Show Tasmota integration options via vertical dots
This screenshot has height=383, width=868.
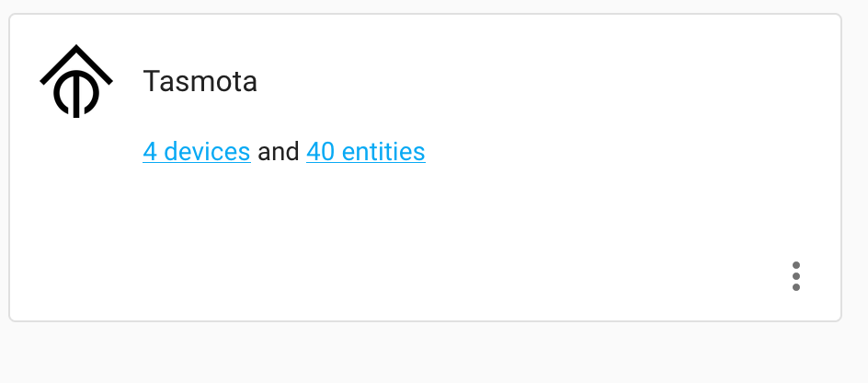point(796,276)
